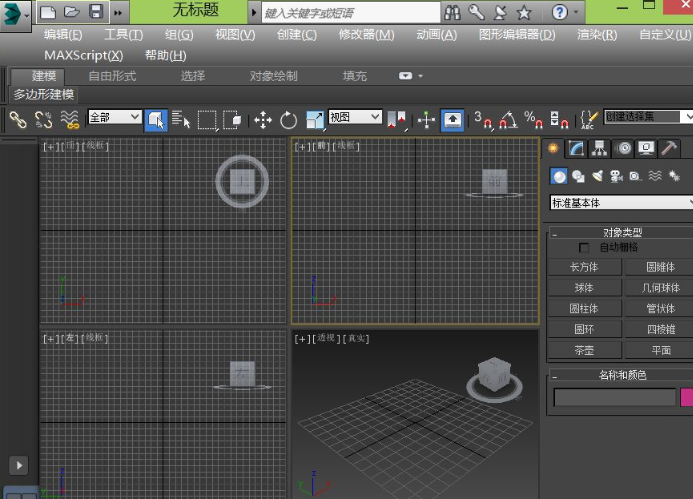This screenshot has height=499, width=693.
Task: Toggle the Select Object tool
Action: [x=156, y=120]
